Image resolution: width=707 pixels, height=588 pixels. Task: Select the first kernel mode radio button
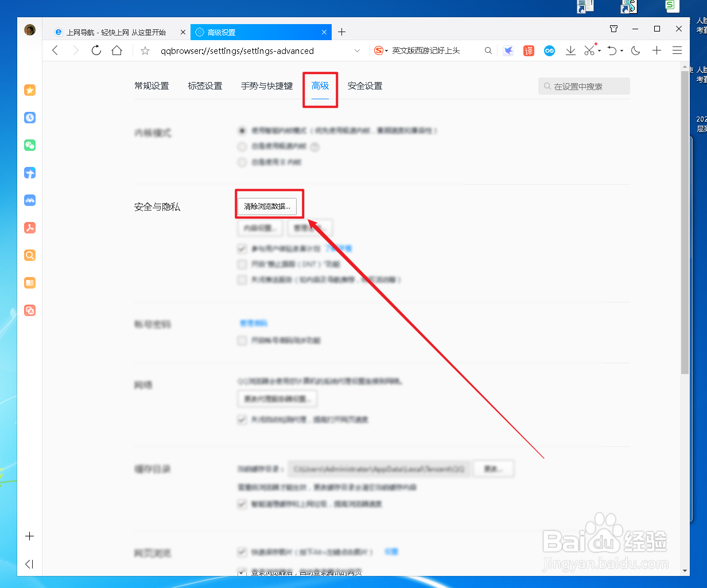[242, 130]
